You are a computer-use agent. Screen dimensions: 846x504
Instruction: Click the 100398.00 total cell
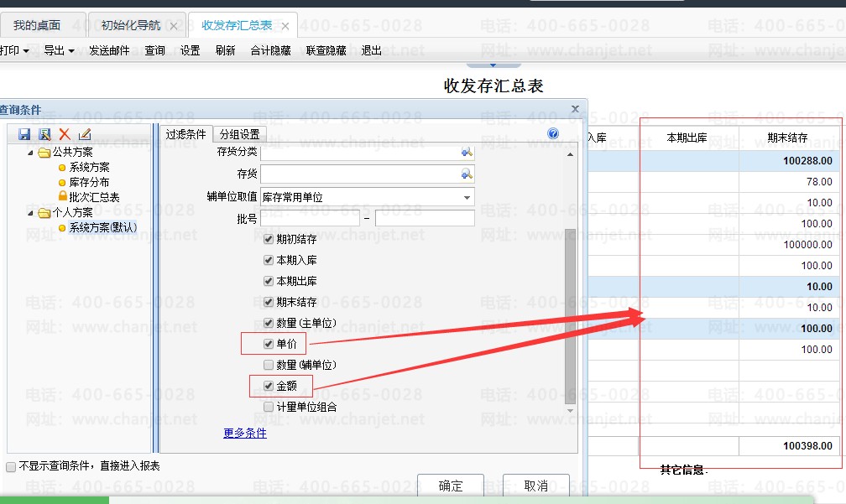787,446
